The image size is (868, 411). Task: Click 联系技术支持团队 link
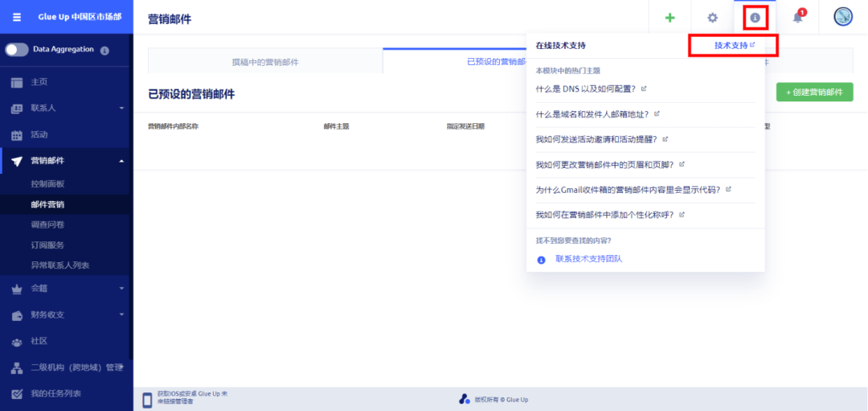[589, 259]
